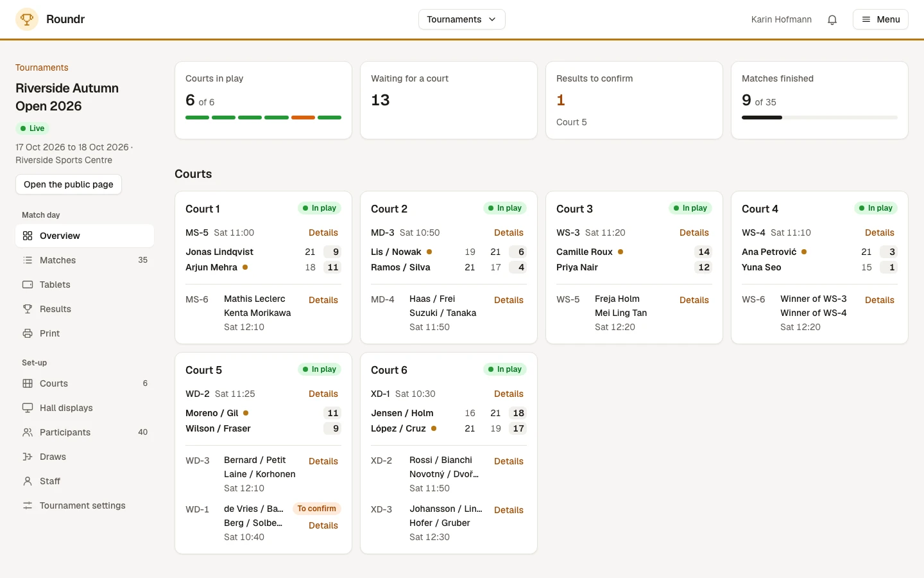
Task: Open Details for XD-3 queued match
Action: [509, 510]
